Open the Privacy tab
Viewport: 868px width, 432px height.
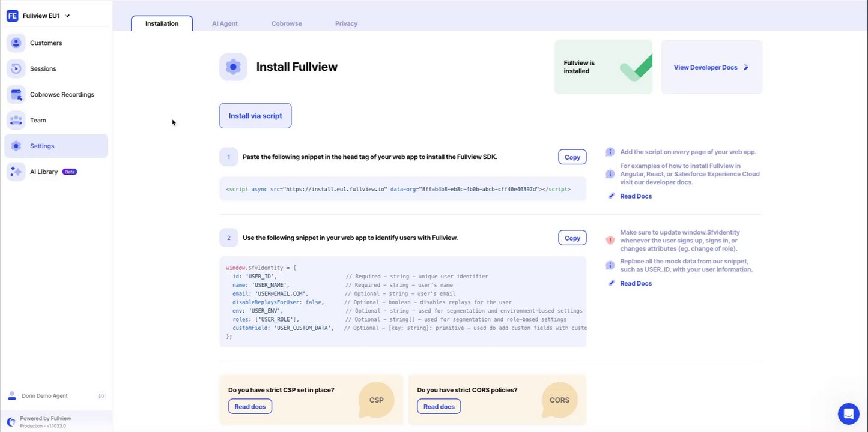pyautogui.click(x=346, y=23)
